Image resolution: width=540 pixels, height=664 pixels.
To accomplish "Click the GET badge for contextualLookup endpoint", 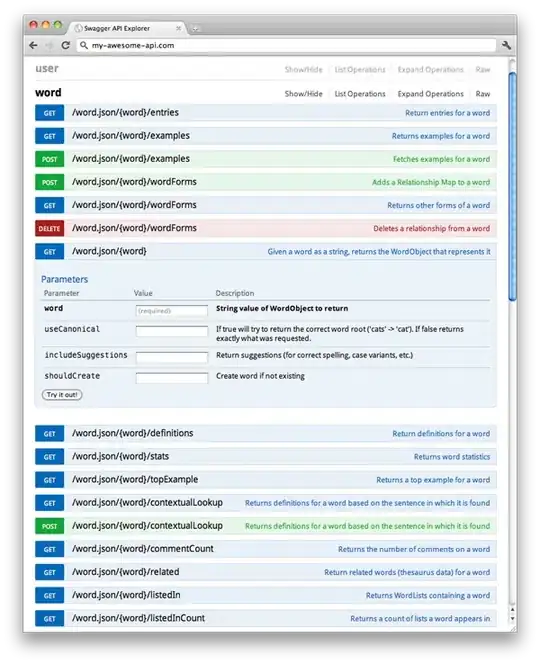I will click(50, 503).
